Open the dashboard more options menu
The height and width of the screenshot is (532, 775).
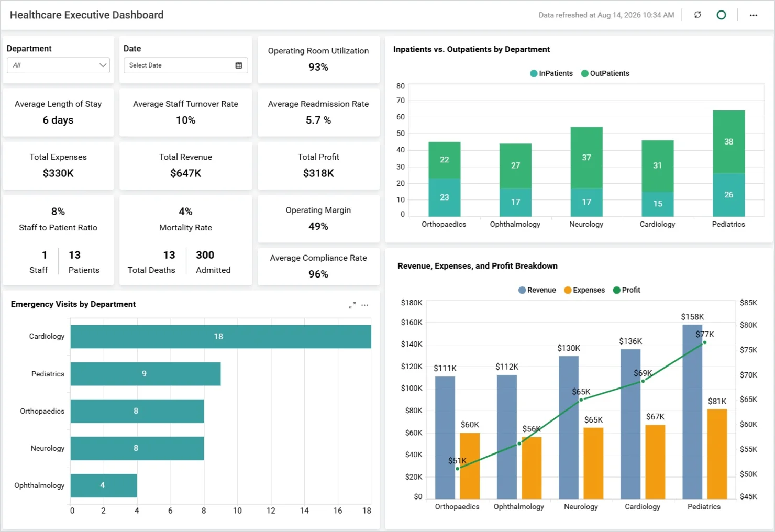[x=753, y=15]
